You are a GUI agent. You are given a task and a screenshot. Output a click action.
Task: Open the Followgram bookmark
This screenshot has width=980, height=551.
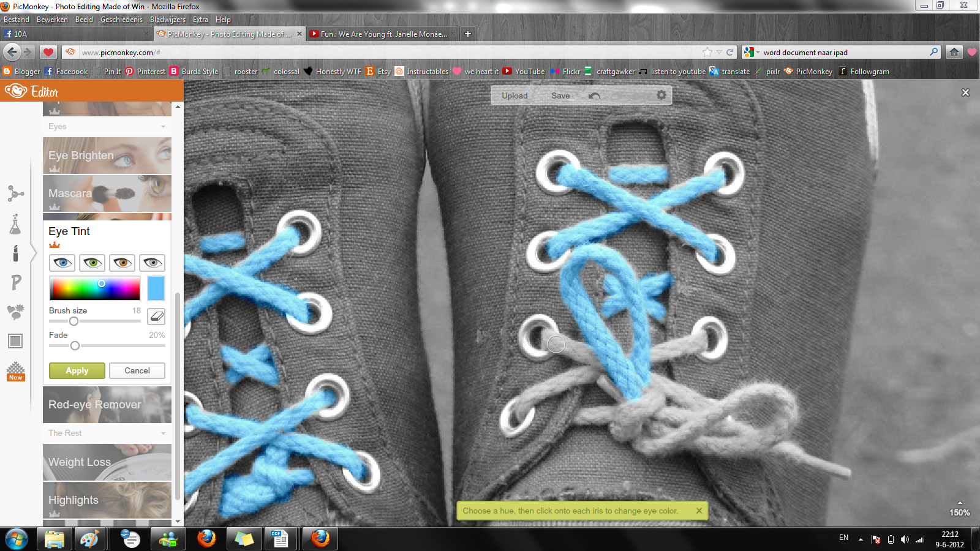point(864,71)
